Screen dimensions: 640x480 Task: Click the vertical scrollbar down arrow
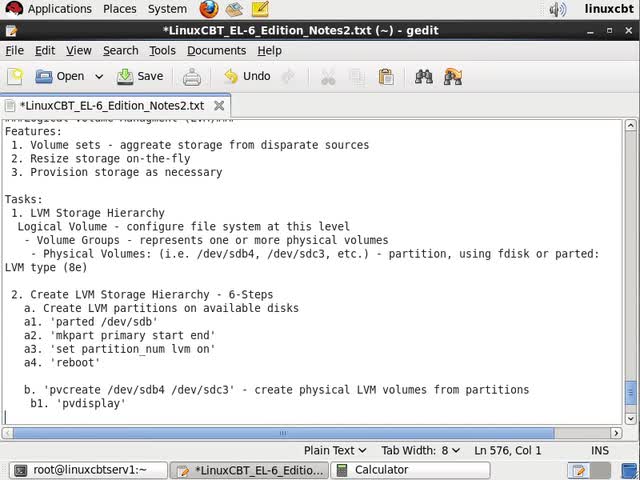631,419
